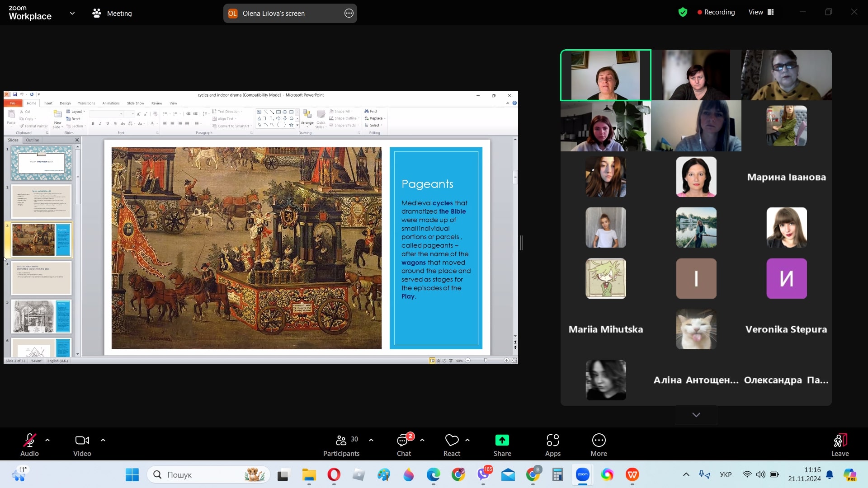Expand the arrow next to Chat
This screenshot has height=488, width=868.
[x=422, y=440]
